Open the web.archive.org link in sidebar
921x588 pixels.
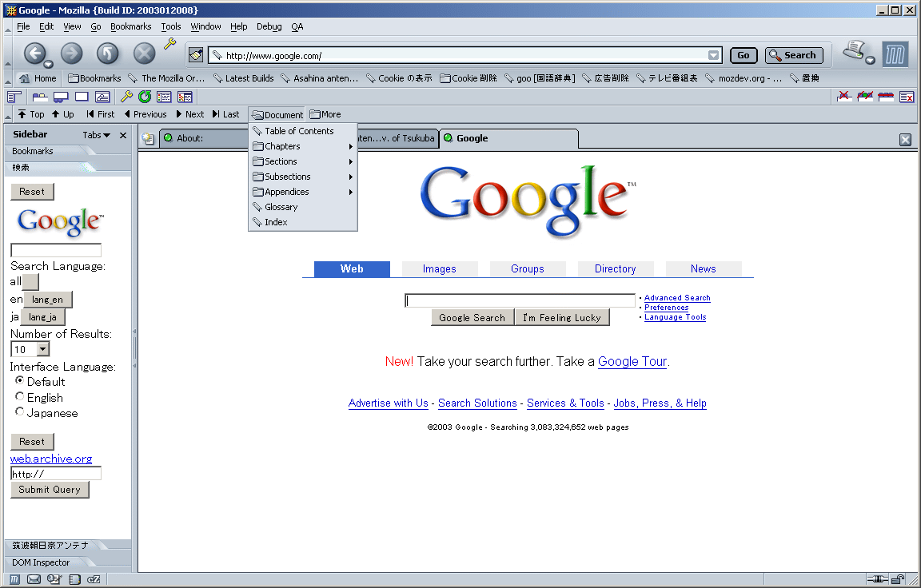pyautogui.click(x=51, y=459)
